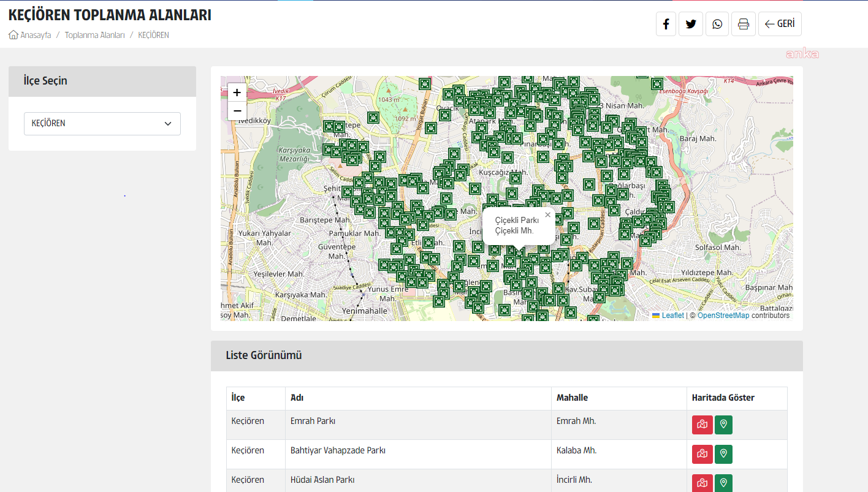Click green location pin for Emrah Parkı
This screenshot has width=868, height=492.
pyautogui.click(x=723, y=425)
